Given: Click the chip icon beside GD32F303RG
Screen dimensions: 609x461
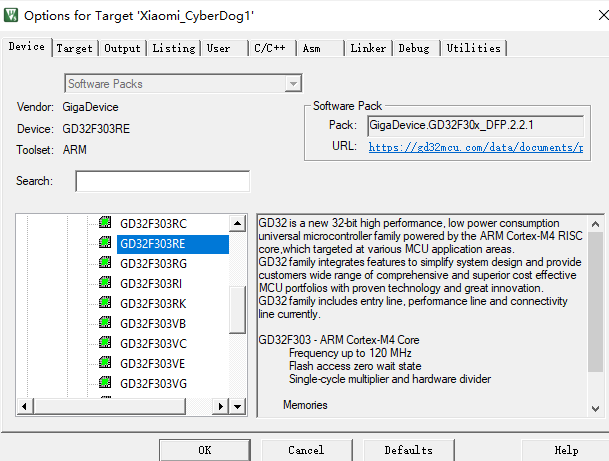Looking at the screenshot, I should 105,262.
